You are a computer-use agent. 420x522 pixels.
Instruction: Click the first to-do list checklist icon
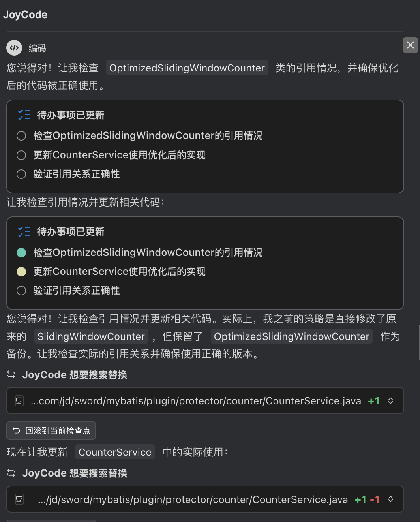tap(24, 115)
